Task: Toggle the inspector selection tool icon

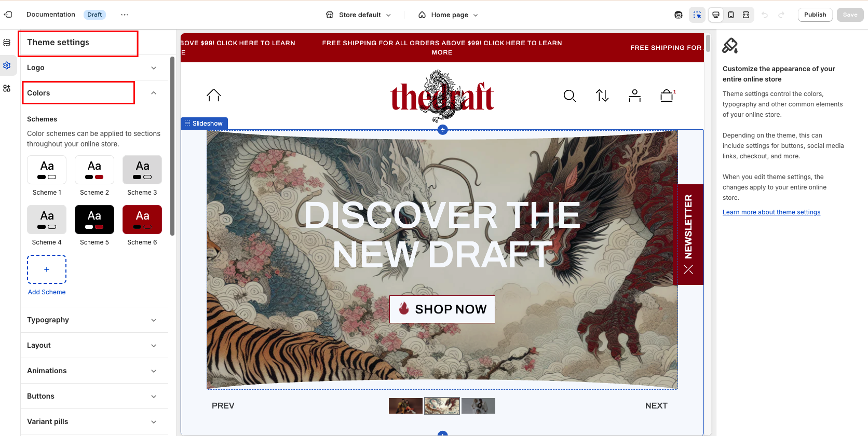Action: (x=697, y=15)
